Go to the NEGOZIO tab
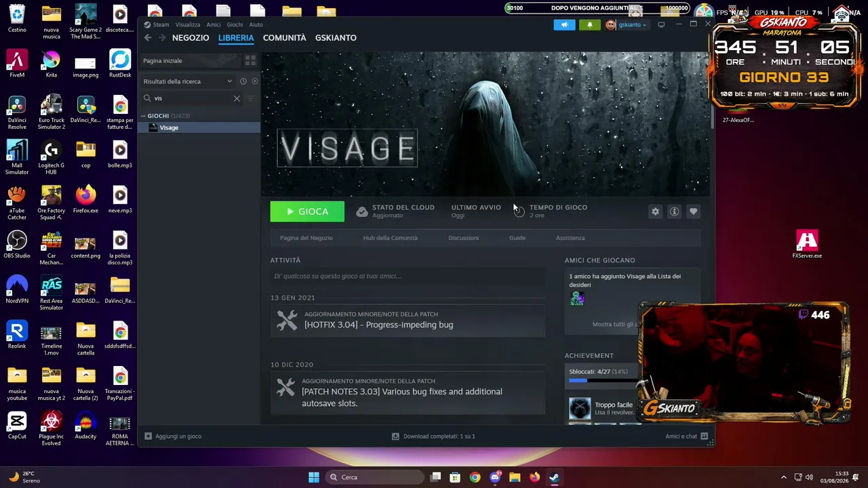 [191, 38]
